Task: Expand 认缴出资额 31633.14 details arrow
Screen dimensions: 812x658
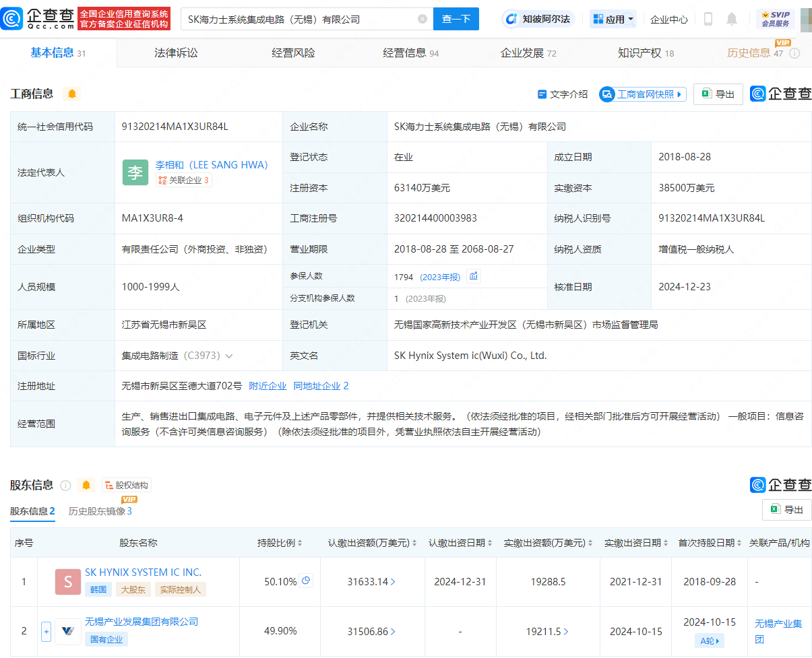Action: (394, 582)
